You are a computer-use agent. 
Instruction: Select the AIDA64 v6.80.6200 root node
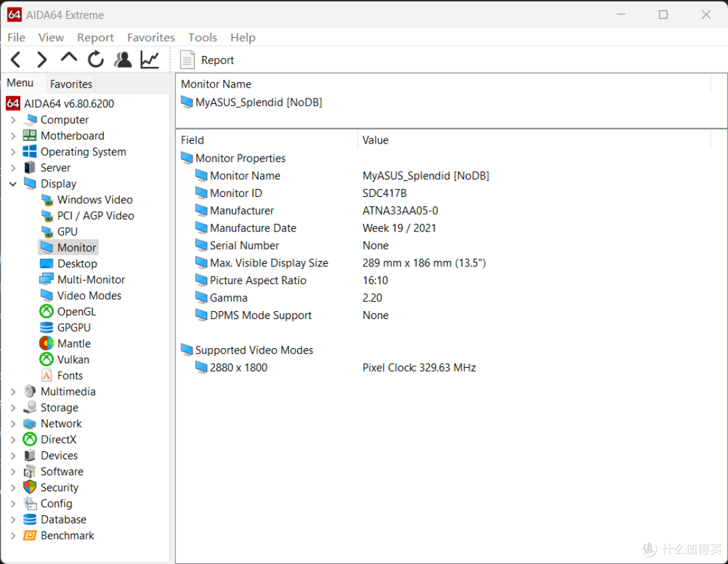(x=61, y=104)
